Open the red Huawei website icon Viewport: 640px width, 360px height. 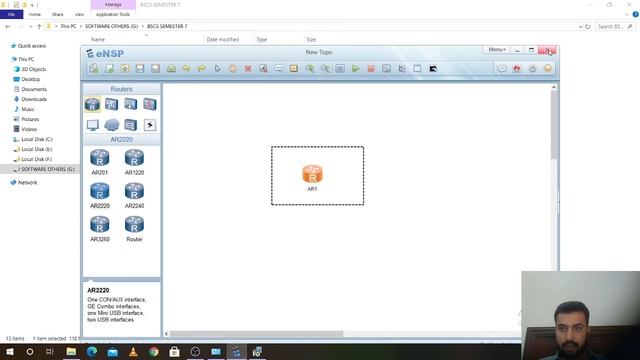click(x=517, y=69)
